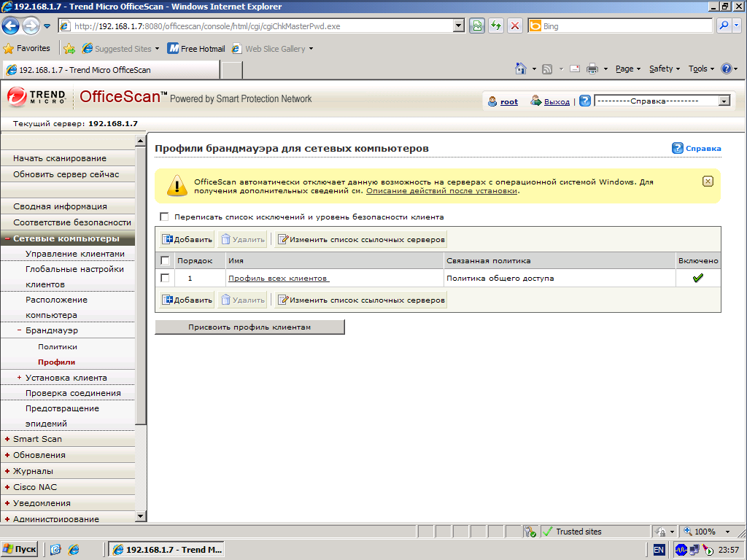Click the IE Help question mark icon

pos(726,69)
